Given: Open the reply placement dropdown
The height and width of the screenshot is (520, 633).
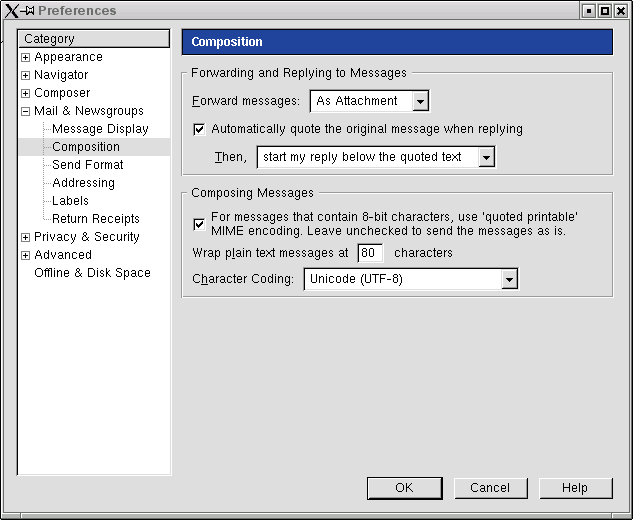Looking at the screenshot, I should tap(486, 157).
